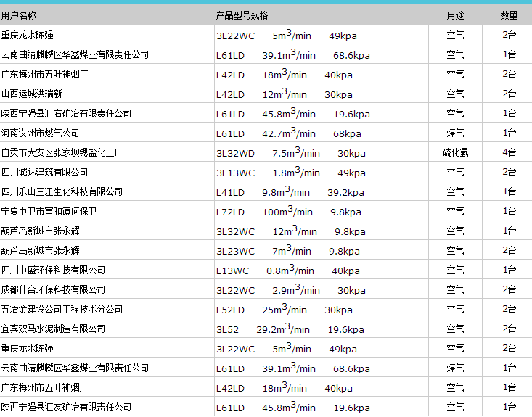Screen dimensions: 532x417
Task: Click the spec L72LD 100m³/min 9.8kpa
Action: [x=289, y=211]
